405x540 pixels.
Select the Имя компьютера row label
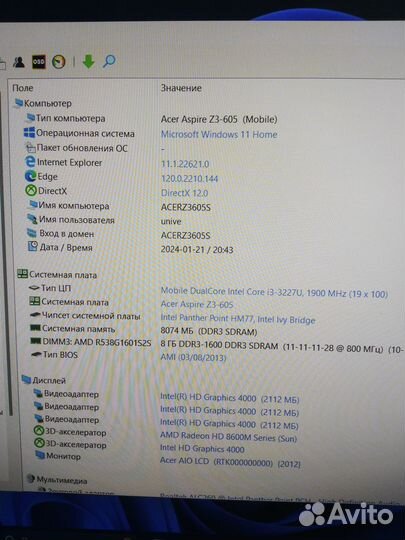[x=74, y=206]
